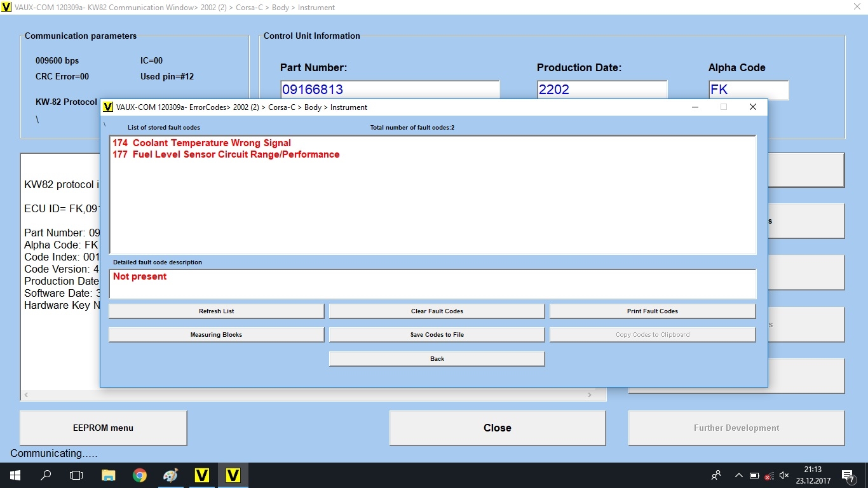Click 'Total number of fault codes:2' label

click(412, 128)
